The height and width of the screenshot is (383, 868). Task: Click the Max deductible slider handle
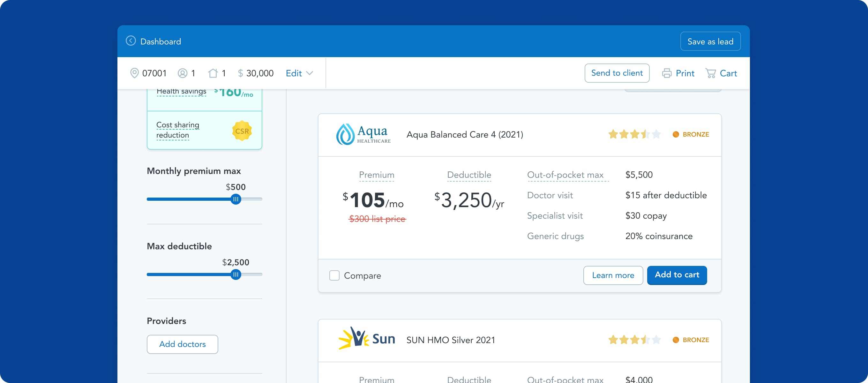click(236, 274)
